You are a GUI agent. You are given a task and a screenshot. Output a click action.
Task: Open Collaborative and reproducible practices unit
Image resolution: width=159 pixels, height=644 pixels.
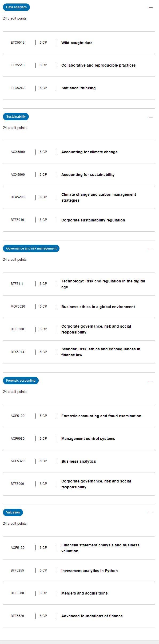[79, 65]
